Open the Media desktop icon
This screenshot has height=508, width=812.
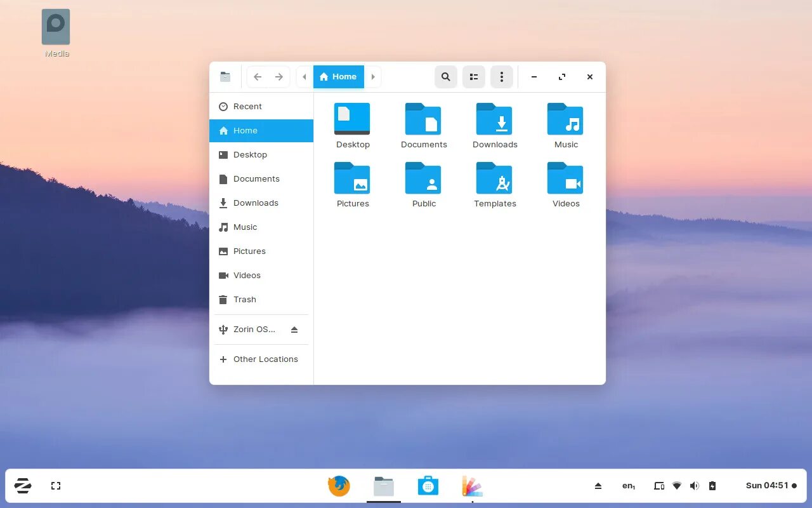[56, 33]
